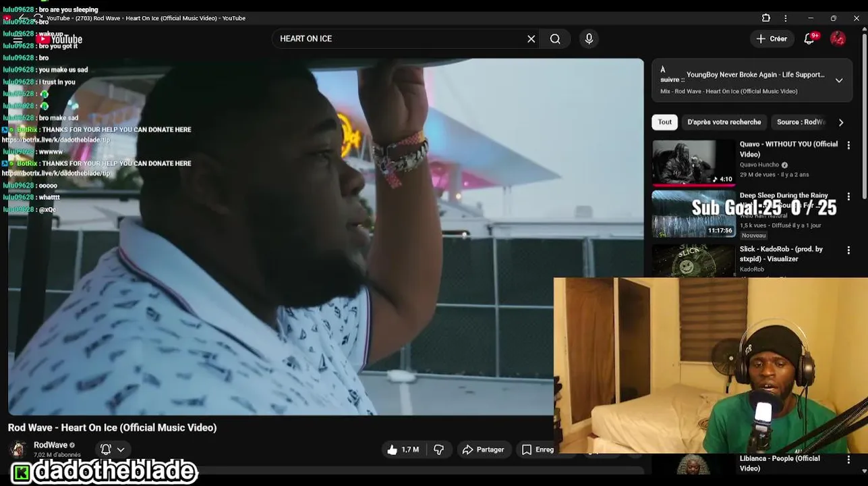
Task: Show more filter chips with right arrow
Action: 841,122
